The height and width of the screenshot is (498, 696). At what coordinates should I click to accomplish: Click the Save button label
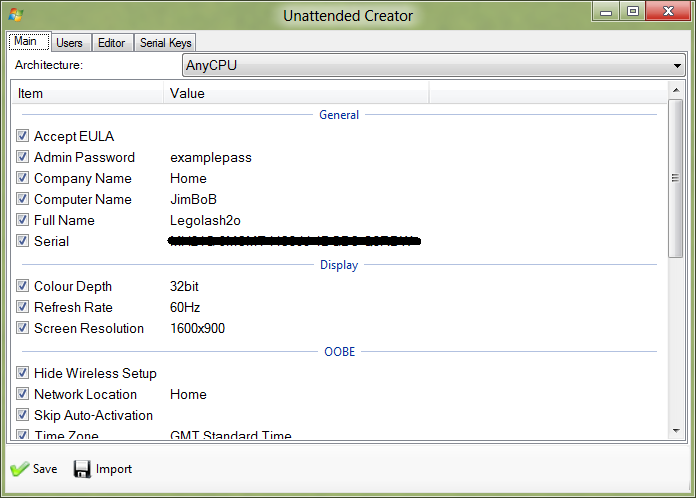[x=45, y=469]
